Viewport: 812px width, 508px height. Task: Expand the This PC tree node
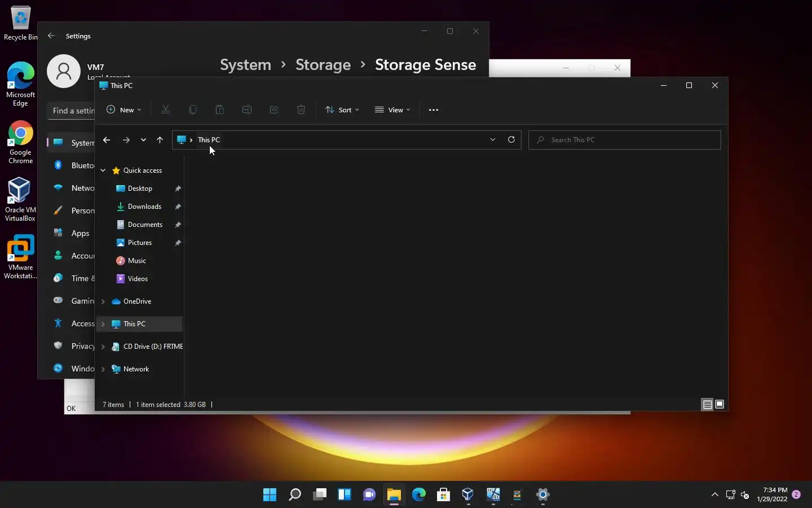pos(103,324)
